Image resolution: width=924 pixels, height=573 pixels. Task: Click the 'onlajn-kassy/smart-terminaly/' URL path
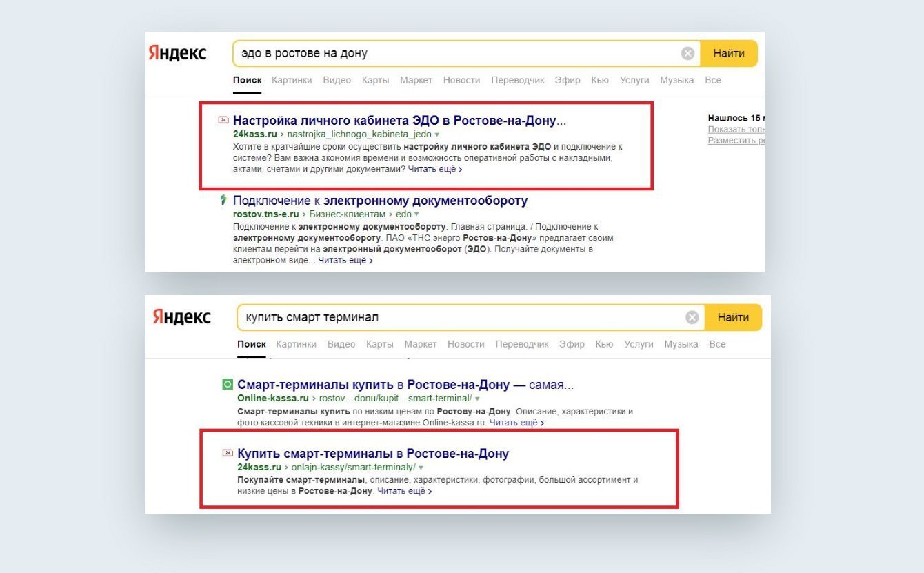pyautogui.click(x=354, y=468)
